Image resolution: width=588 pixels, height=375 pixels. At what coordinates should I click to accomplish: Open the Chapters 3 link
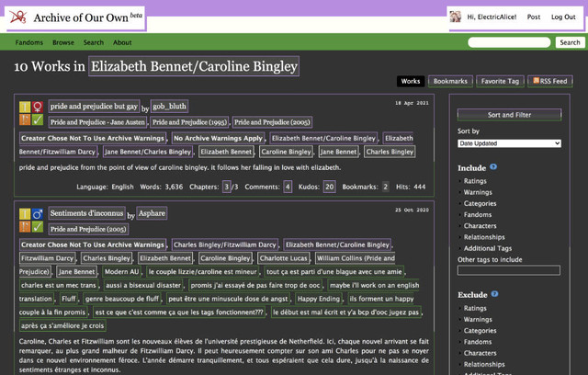click(x=227, y=187)
